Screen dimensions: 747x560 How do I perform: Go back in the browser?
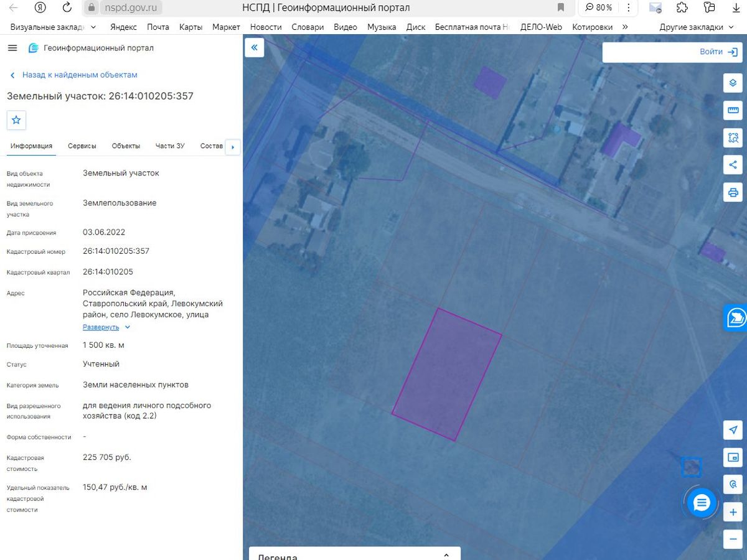pos(14,7)
